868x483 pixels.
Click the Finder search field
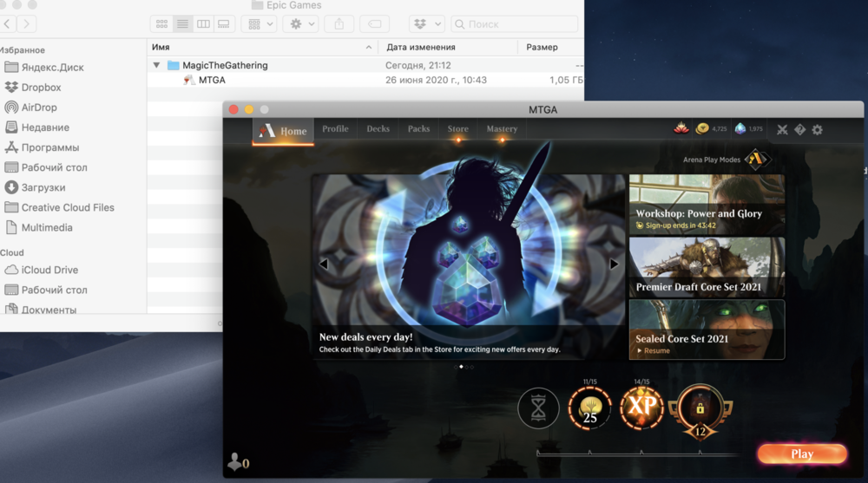click(512, 24)
